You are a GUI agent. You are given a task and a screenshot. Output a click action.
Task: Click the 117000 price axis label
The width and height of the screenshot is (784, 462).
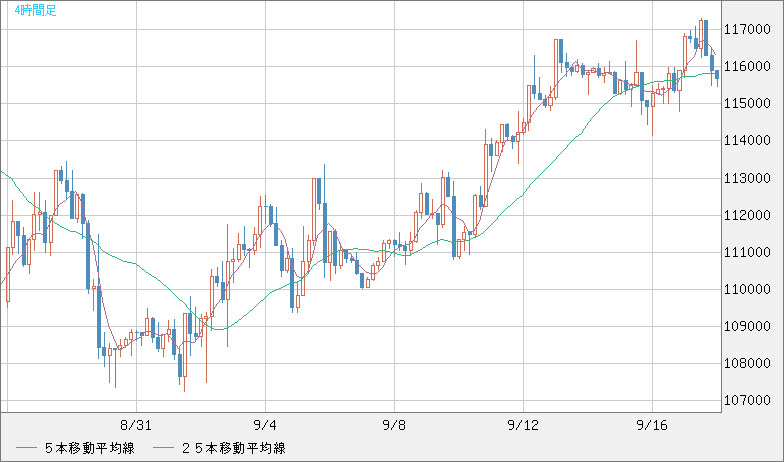pos(748,30)
